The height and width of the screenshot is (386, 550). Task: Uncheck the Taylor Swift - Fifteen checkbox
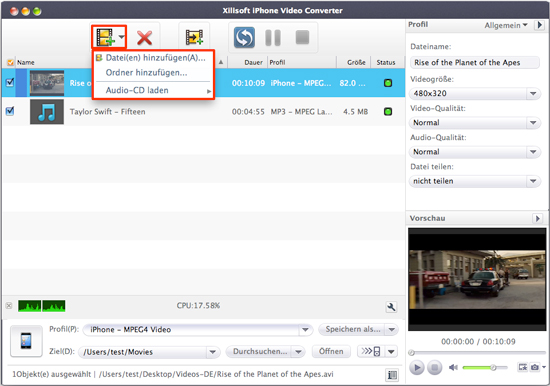pos(10,111)
